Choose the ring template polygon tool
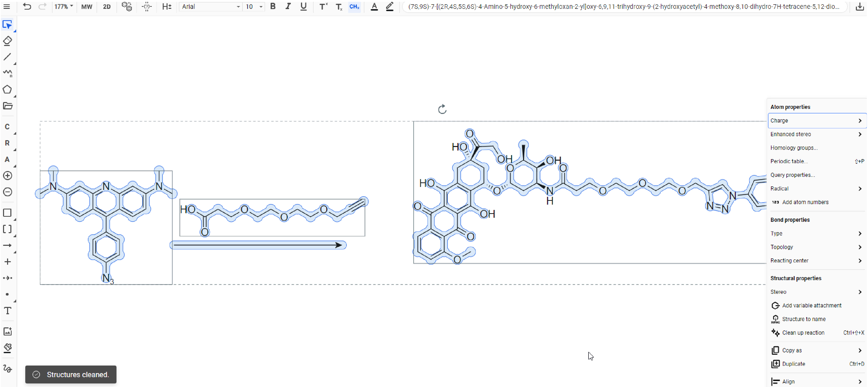The height and width of the screenshot is (387, 868). 7,90
